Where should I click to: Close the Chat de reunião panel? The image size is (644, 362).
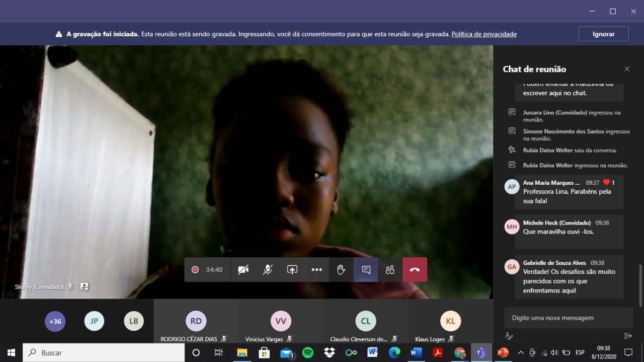[627, 69]
